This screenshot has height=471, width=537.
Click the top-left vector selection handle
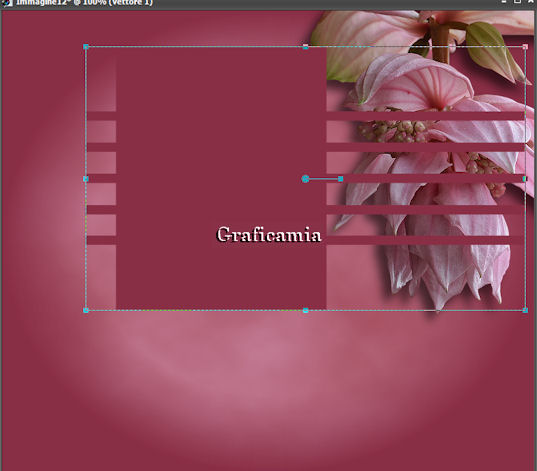pos(86,47)
